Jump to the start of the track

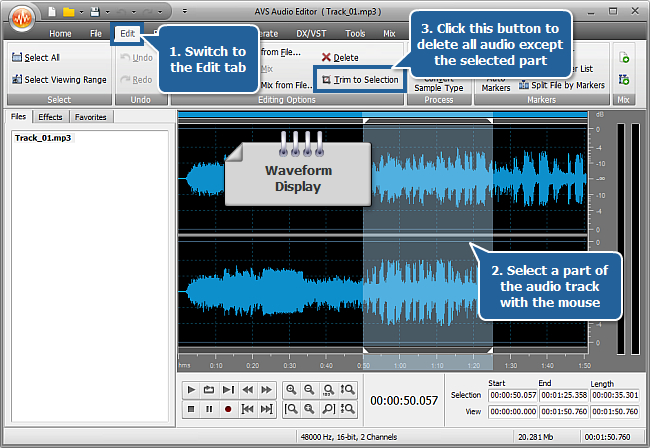(247, 409)
